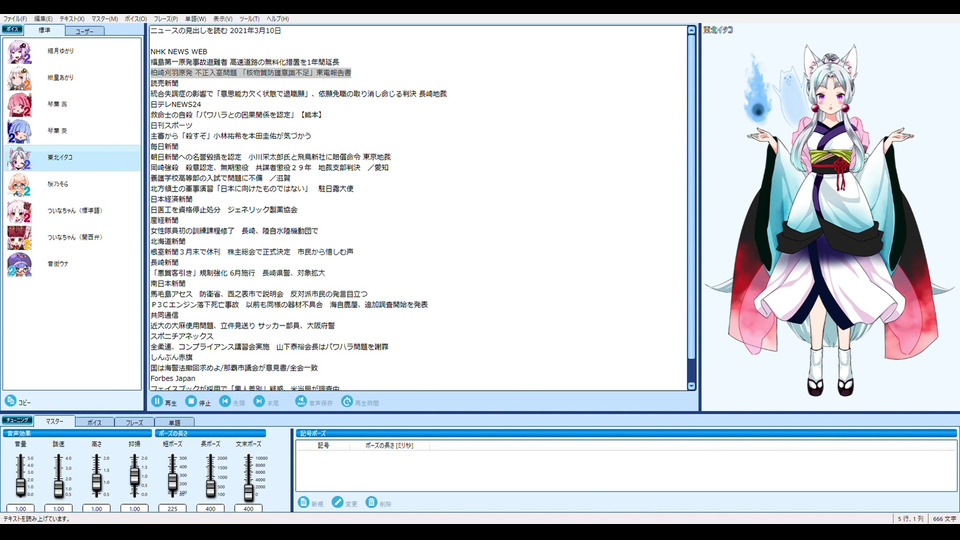This screenshot has height=540, width=960.
Task: Open the 編集(E) menu
Action: click(43, 19)
